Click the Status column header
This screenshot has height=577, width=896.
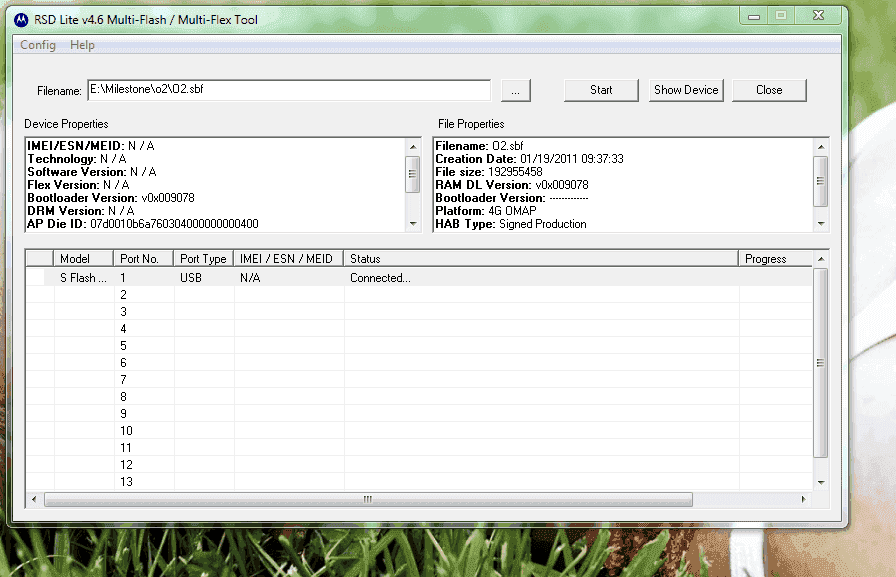click(x=541, y=259)
